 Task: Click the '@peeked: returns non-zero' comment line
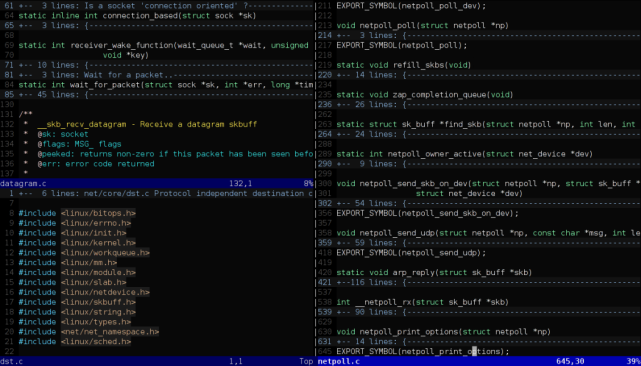pyautogui.click(x=175, y=154)
